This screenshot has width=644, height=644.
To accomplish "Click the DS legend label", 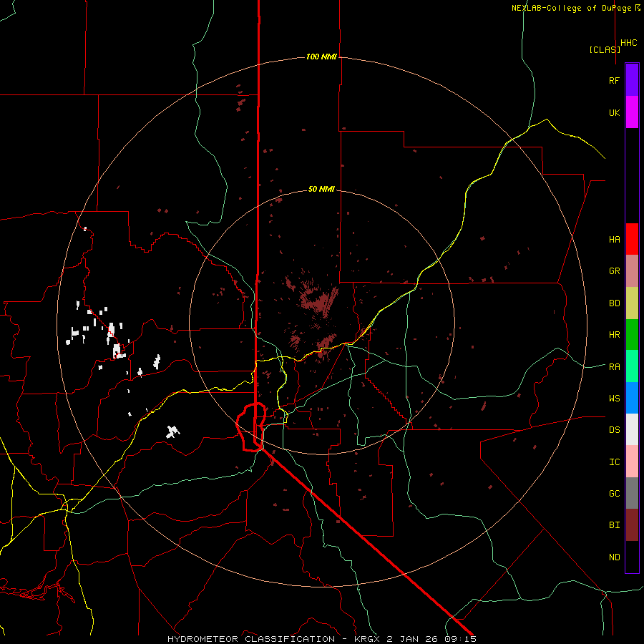I will click(614, 429).
